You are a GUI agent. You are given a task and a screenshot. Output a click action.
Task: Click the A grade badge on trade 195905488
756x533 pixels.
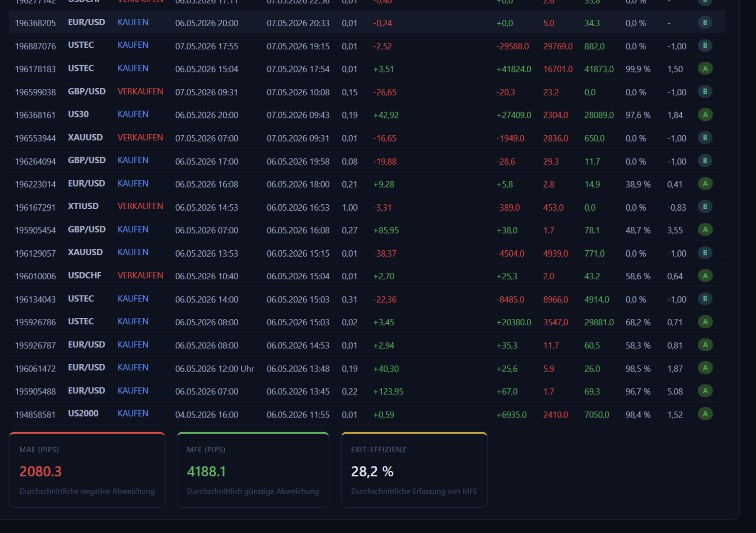point(705,391)
